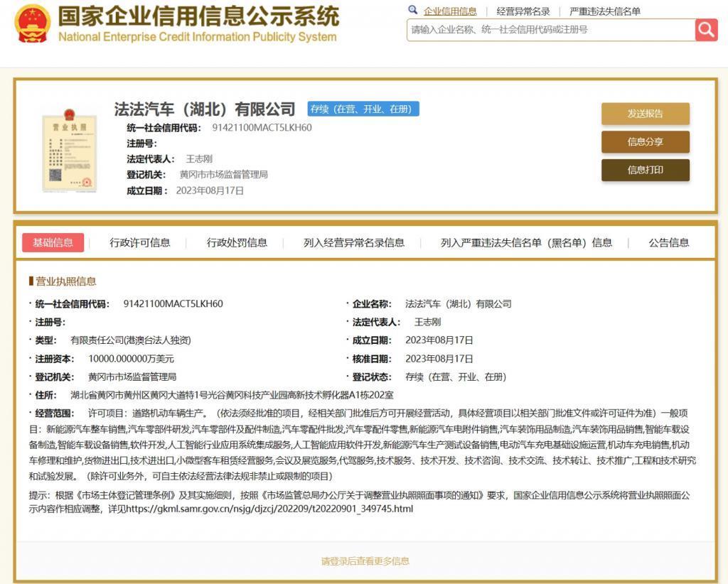Click the 存续（在营、开业、在册）status badge

(x=363, y=109)
